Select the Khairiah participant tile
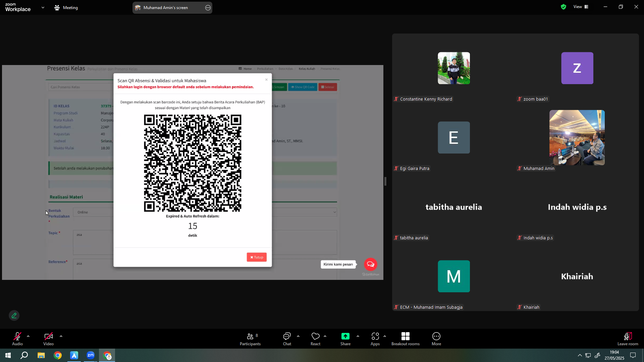Screen dimensions: 644x362 pos(577,276)
